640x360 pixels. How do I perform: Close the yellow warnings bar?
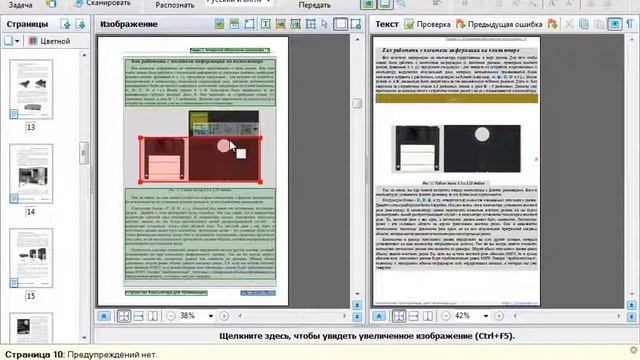tap(633, 350)
